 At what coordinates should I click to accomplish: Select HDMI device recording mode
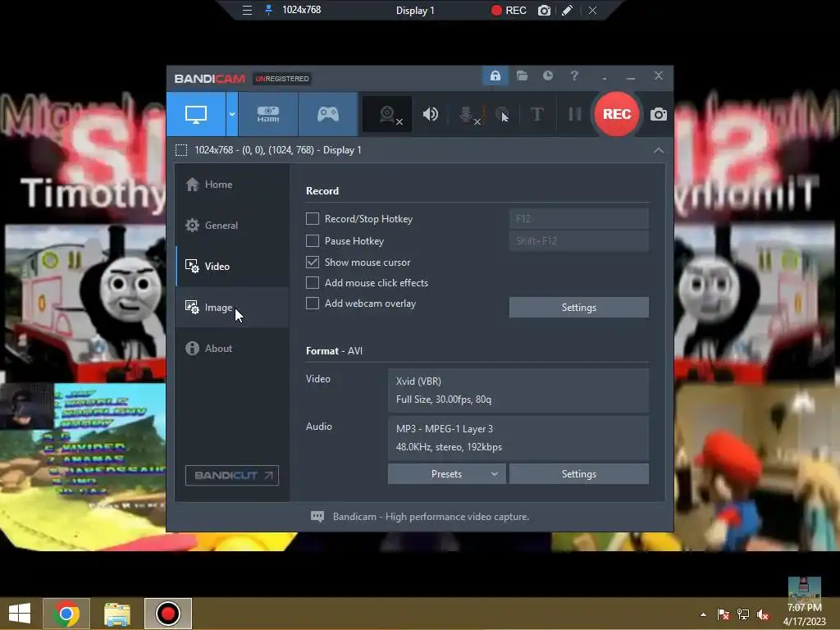[268, 114]
